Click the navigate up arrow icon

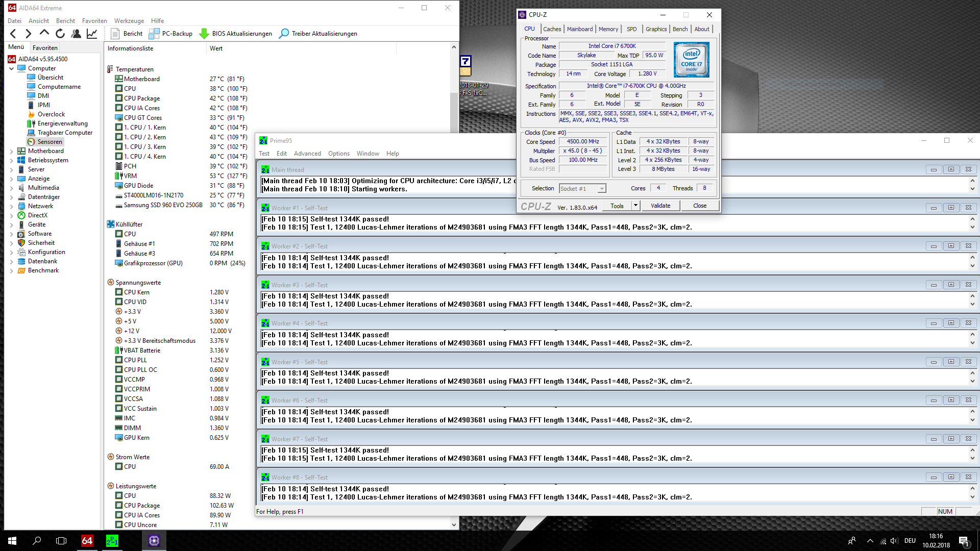[44, 33]
